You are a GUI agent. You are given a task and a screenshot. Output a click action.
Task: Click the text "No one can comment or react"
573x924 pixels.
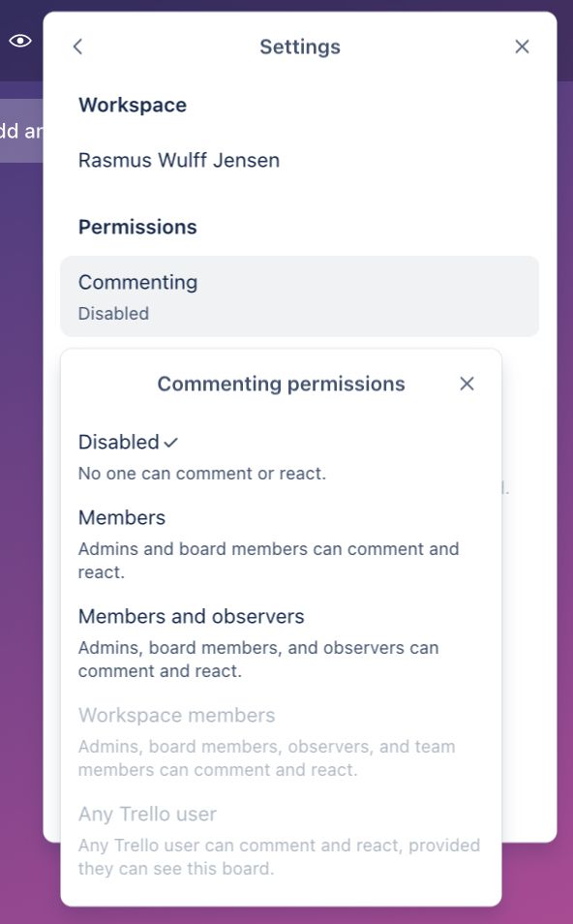pos(200,474)
